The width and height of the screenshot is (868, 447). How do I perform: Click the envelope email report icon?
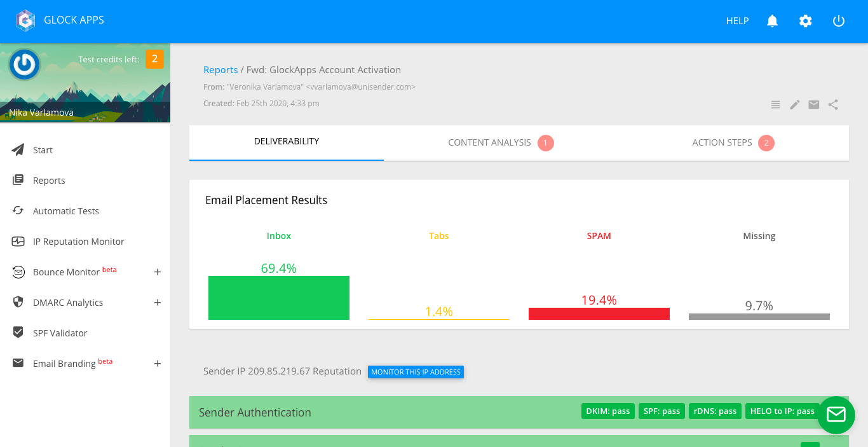pos(813,105)
